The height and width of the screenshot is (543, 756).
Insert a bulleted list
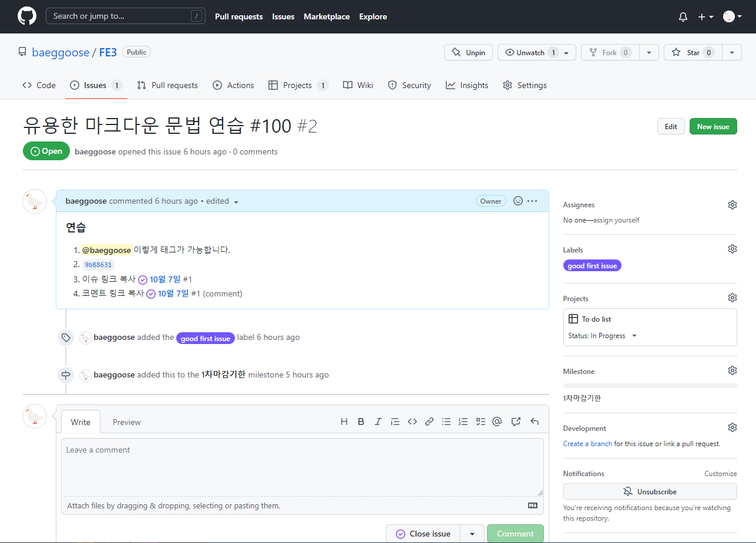(446, 421)
